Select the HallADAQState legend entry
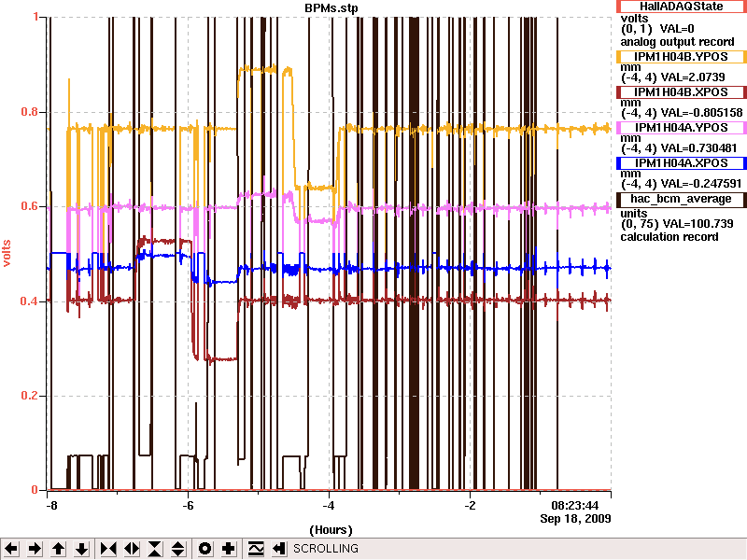747x560 pixels. coord(682,7)
